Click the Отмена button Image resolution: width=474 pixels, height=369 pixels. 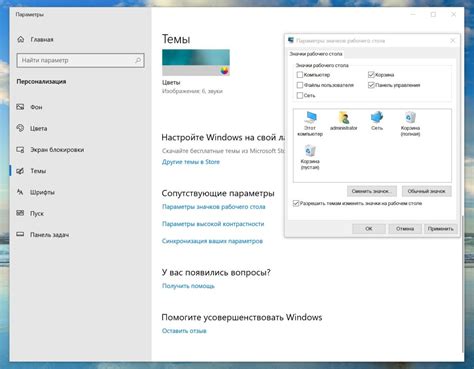405,229
